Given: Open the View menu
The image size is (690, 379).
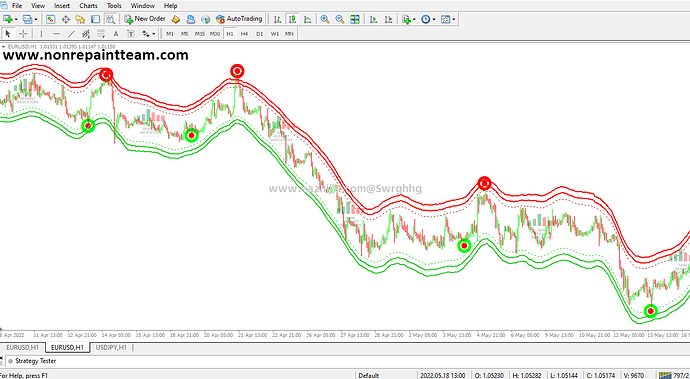Looking at the screenshot, I should tap(38, 6).
